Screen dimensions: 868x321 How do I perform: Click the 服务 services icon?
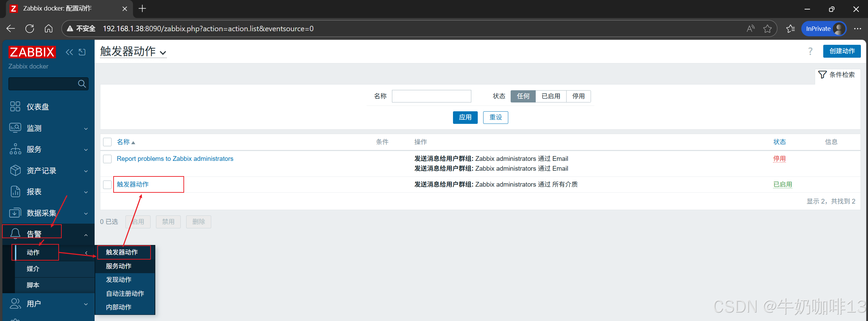tap(15, 149)
